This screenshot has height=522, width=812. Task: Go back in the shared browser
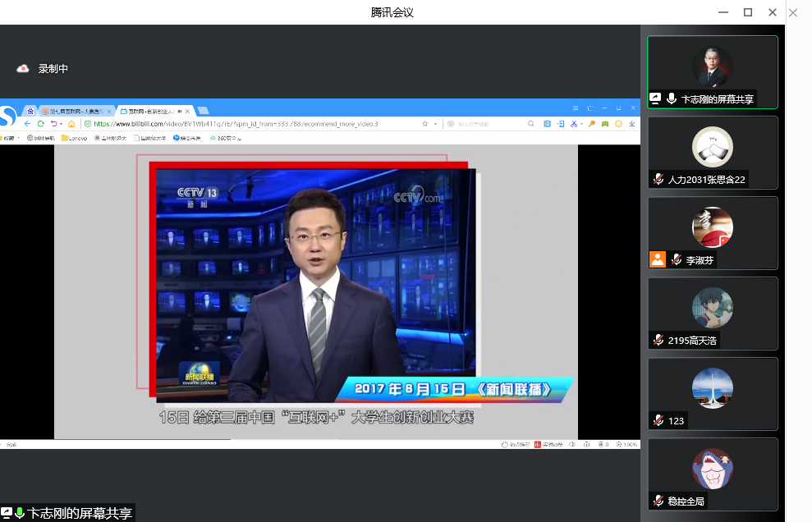27,124
